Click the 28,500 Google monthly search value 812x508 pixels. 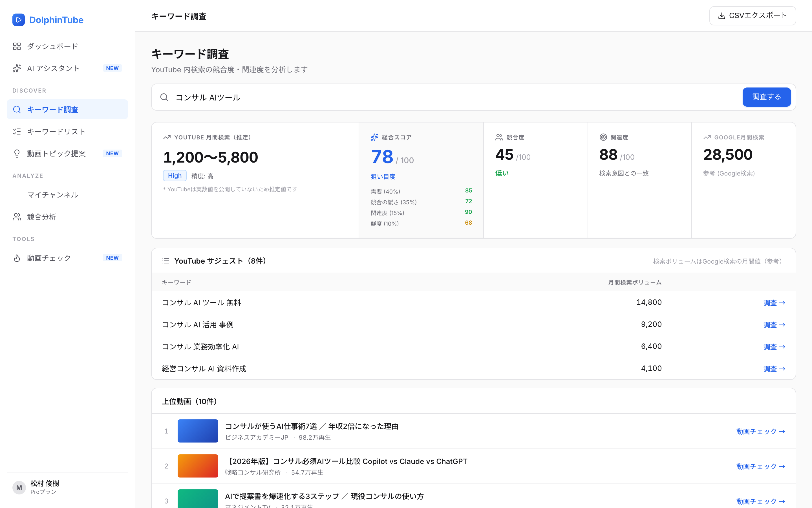[728, 155]
